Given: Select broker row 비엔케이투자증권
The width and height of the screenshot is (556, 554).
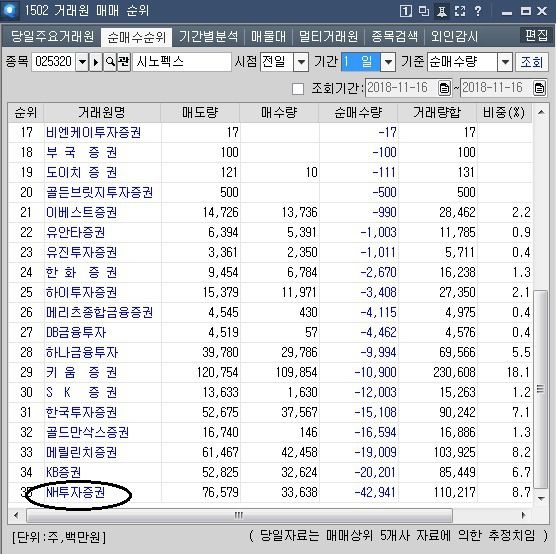Looking at the screenshot, I should [270, 133].
